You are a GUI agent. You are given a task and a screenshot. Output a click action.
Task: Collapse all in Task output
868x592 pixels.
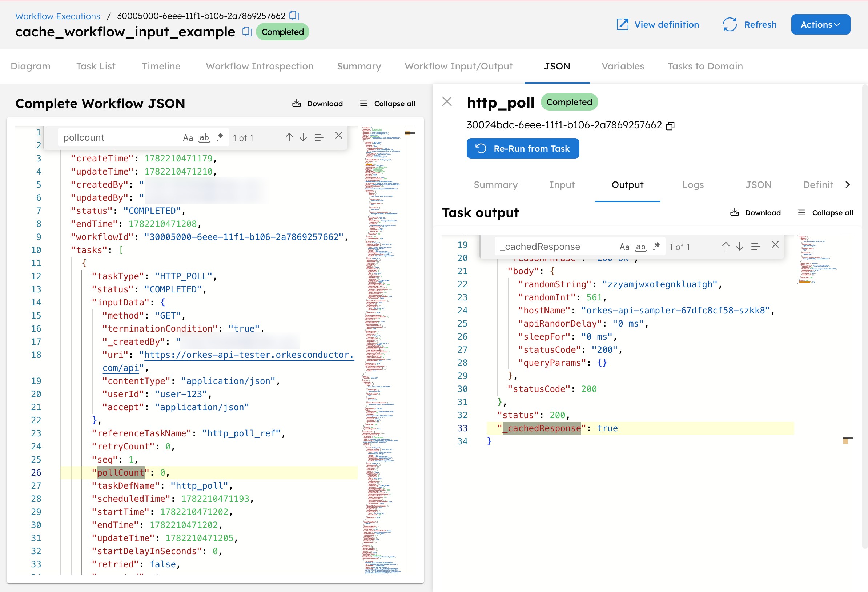(x=825, y=213)
